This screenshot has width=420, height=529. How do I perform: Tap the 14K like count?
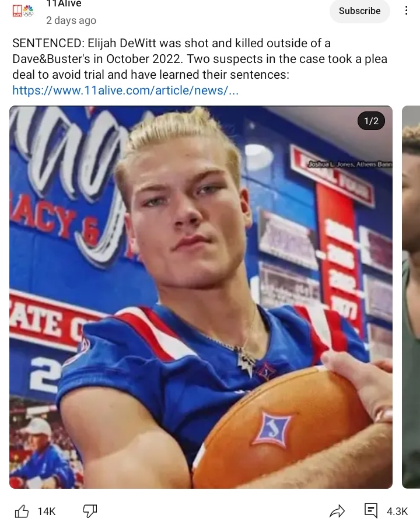coord(47,512)
